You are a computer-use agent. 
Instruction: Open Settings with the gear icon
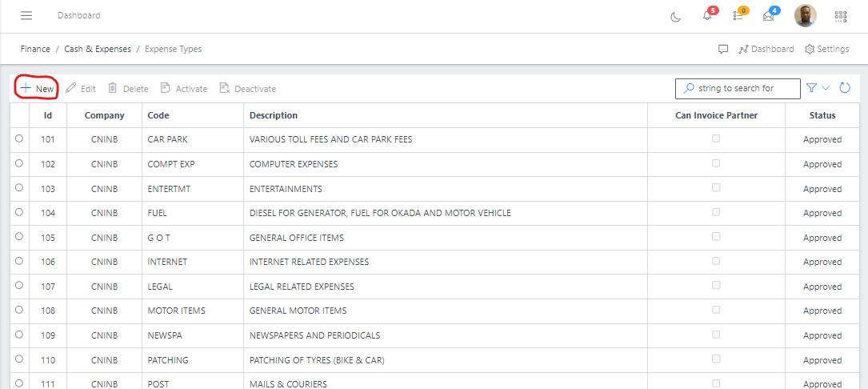(x=826, y=50)
